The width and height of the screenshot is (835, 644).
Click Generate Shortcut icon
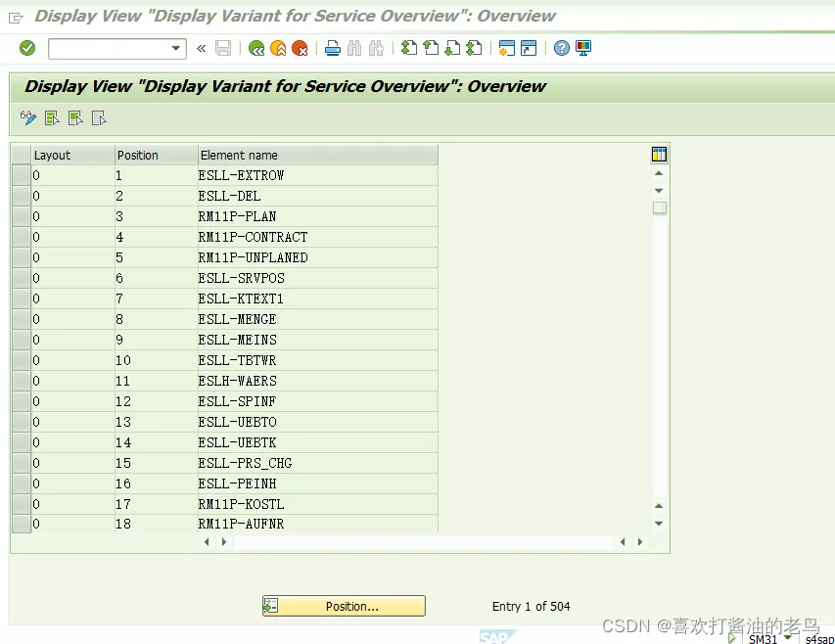[529, 48]
